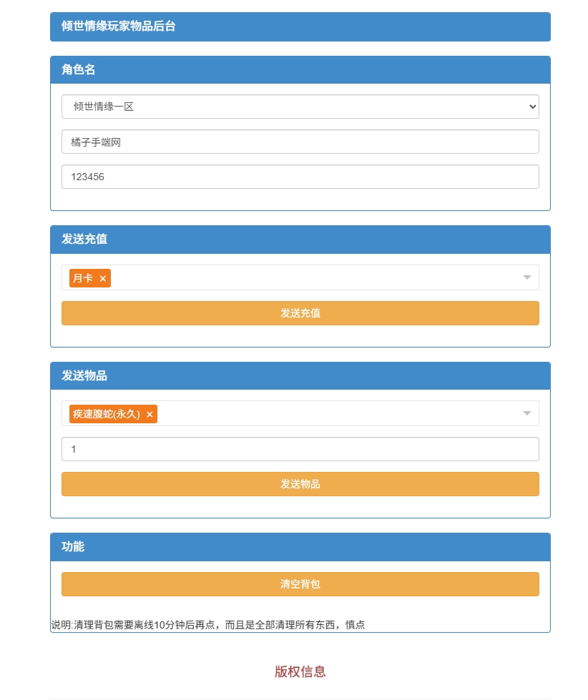This screenshot has height=700, width=588.
Task: Remove the 疾速腹蛇(永久) tag via its x
Action: pyautogui.click(x=150, y=414)
